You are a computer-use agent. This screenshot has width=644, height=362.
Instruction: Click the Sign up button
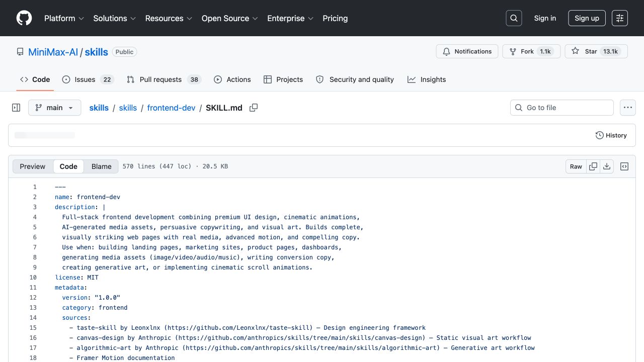point(587,18)
